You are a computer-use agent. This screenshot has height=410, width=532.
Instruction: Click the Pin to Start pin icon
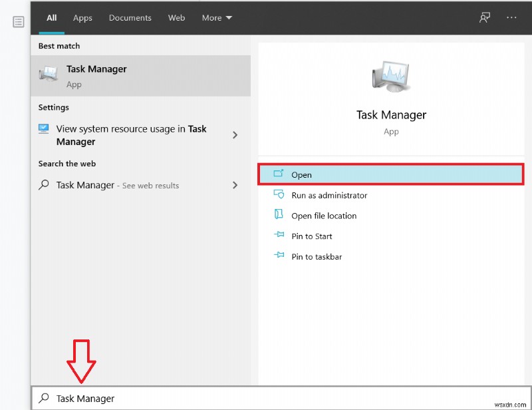click(x=279, y=236)
